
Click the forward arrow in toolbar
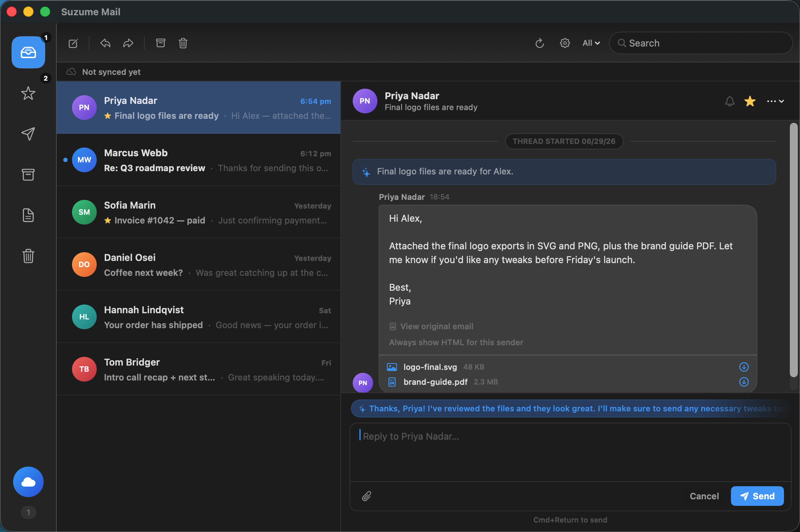(128, 43)
